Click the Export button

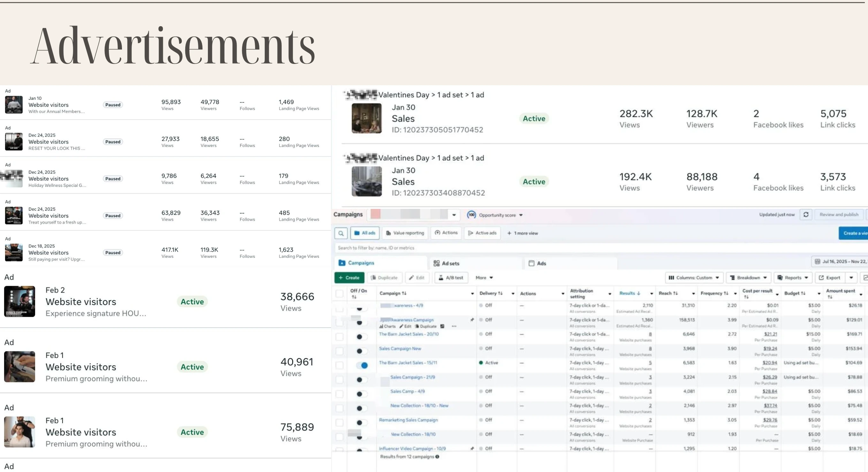830,278
